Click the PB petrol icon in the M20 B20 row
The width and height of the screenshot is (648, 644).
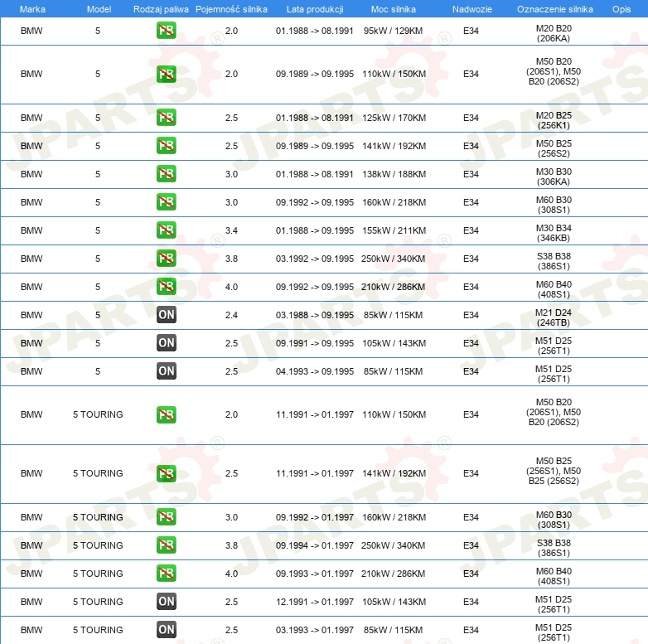tap(166, 31)
